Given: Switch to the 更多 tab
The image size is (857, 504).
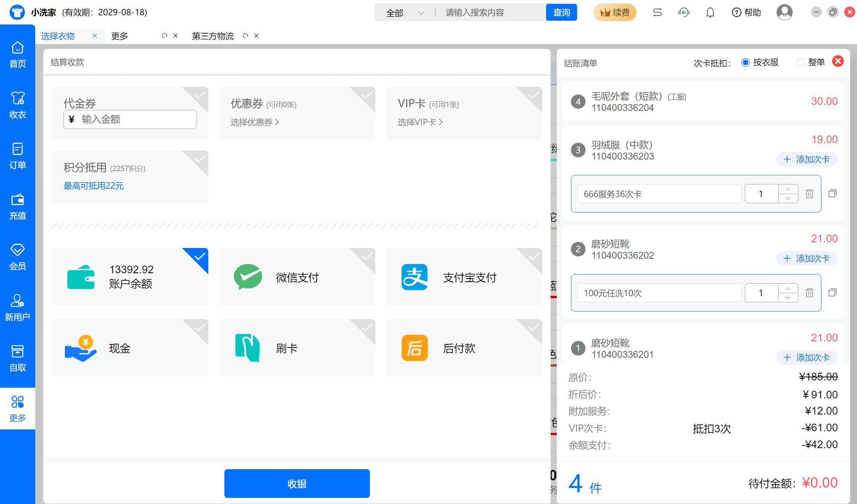Looking at the screenshot, I should point(119,36).
